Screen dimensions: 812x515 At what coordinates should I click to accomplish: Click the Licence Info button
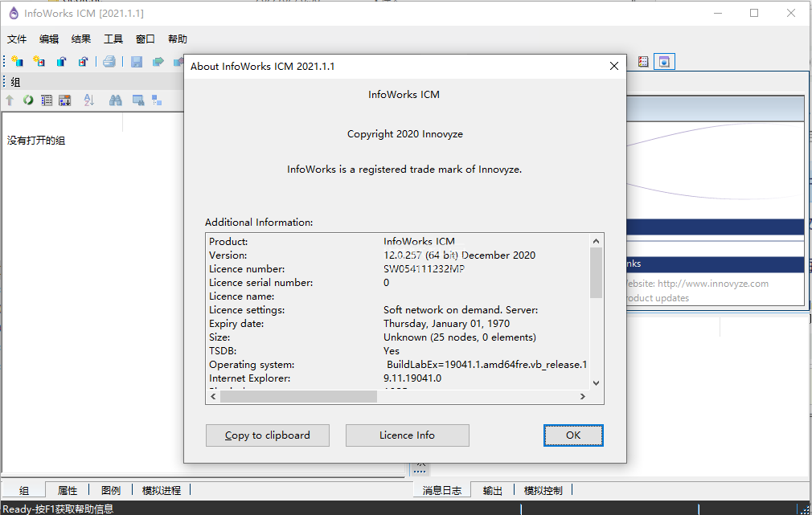pyautogui.click(x=408, y=435)
